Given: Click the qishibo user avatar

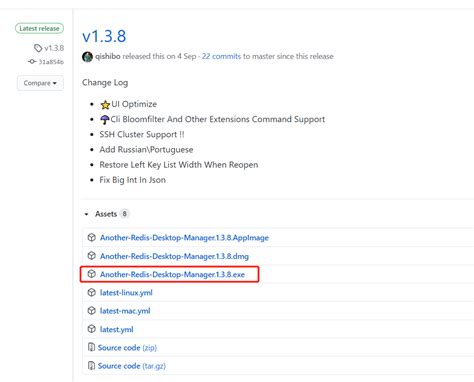Looking at the screenshot, I should (87, 57).
